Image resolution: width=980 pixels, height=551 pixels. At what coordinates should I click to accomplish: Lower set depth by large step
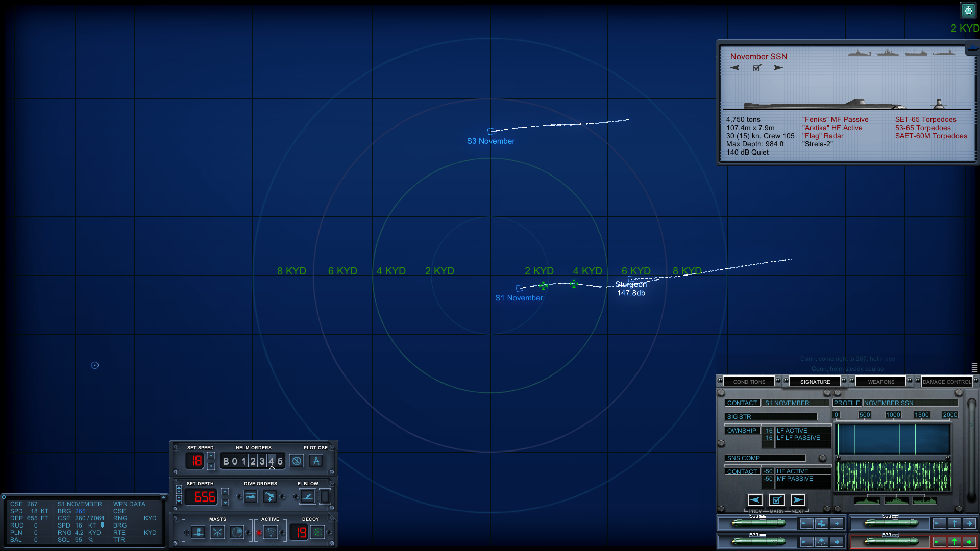coord(179,500)
